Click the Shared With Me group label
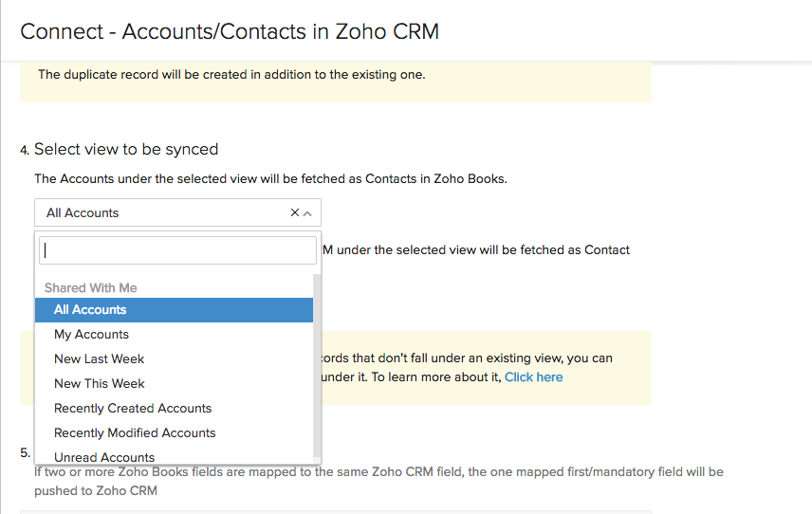The image size is (812, 514). pyautogui.click(x=91, y=287)
